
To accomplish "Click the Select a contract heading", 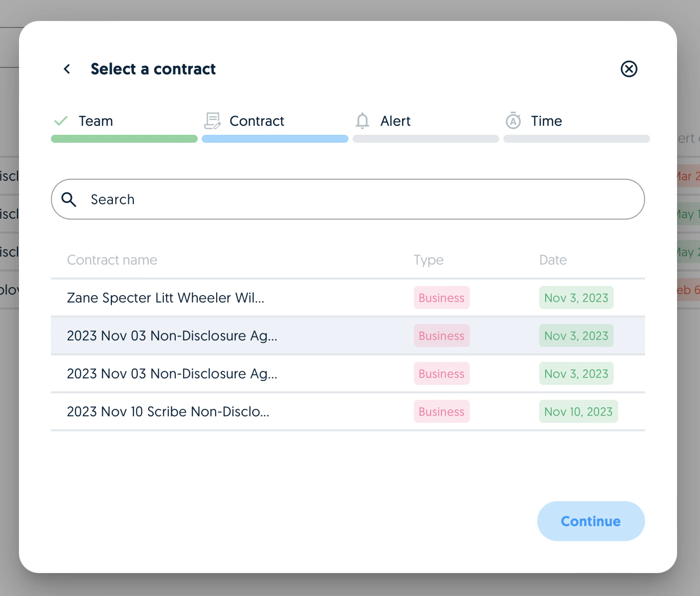I will [153, 69].
